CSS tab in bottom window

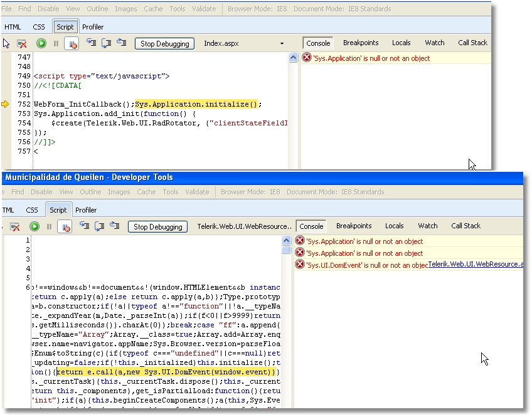click(x=32, y=210)
